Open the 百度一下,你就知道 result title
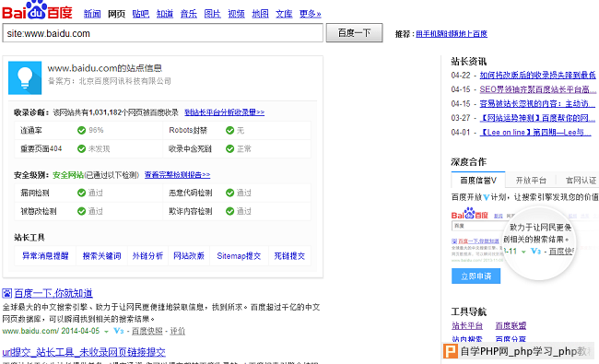This screenshot has width=599, height=364. (53, 293)
